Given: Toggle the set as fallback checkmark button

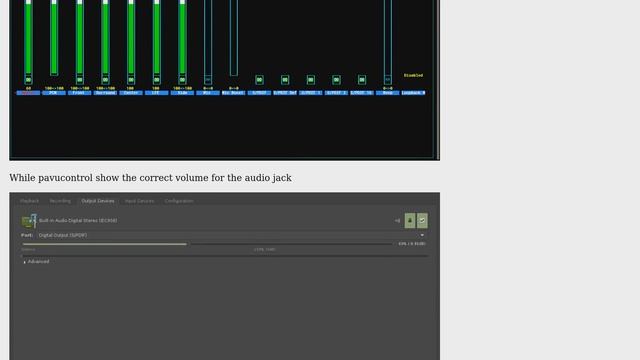Looking at the screenshot, I should tap(422, 221).
